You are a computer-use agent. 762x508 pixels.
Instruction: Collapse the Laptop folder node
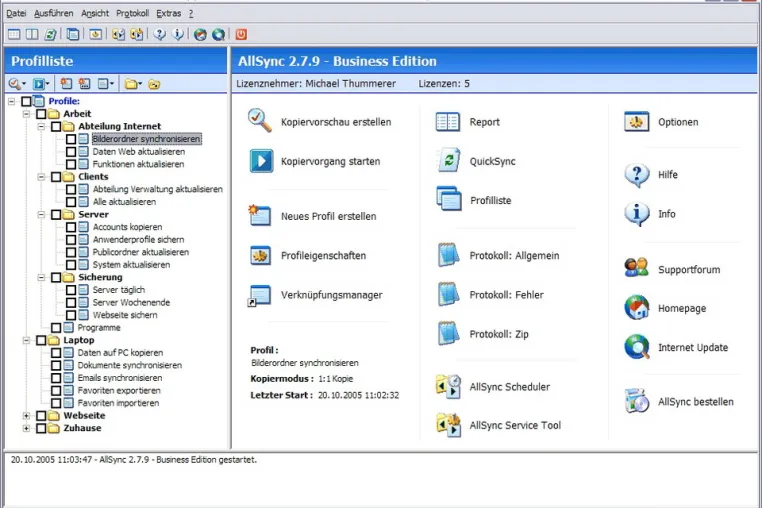point(26,340)
